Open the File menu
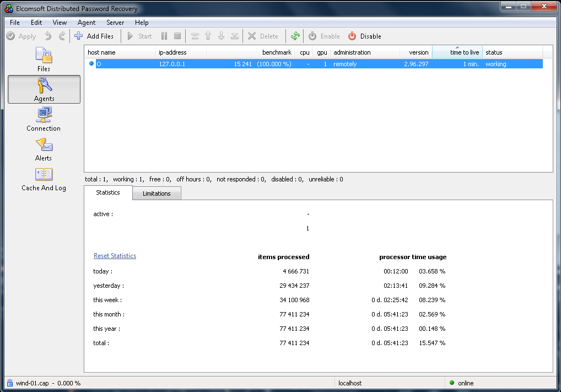The image size is (561, 392). tap(15, 23)
